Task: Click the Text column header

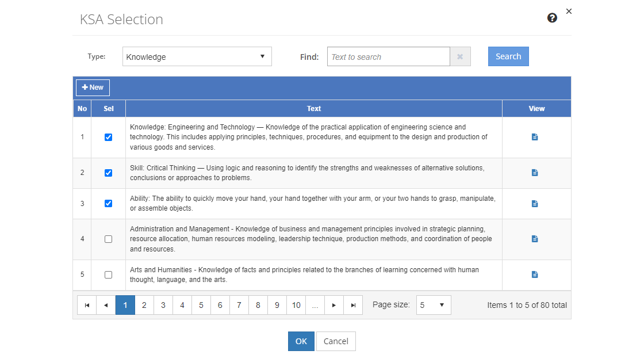Action: pos(314,108)
